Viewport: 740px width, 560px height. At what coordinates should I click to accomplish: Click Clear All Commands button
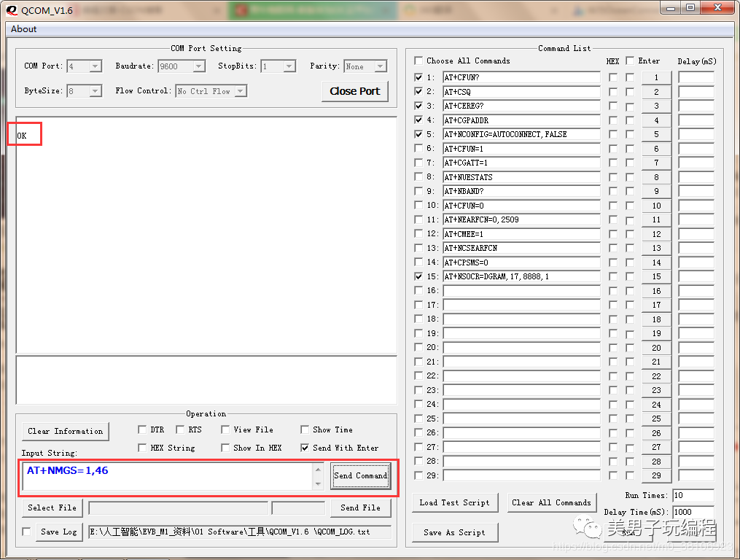tap(552, 503)
